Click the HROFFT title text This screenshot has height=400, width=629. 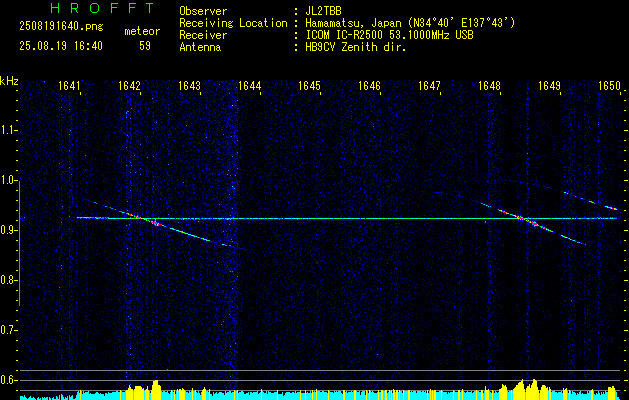[x=103, y=8]
